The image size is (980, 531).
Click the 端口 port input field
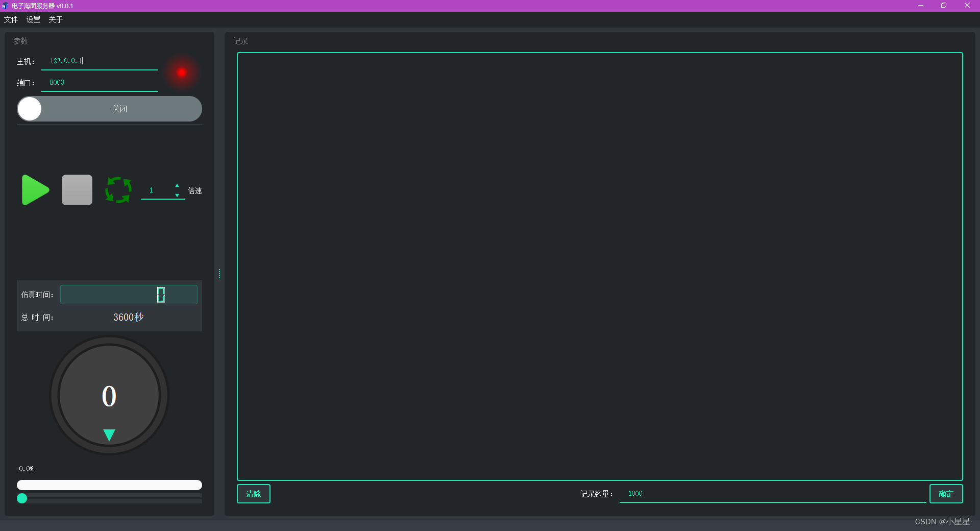point(100,83)
